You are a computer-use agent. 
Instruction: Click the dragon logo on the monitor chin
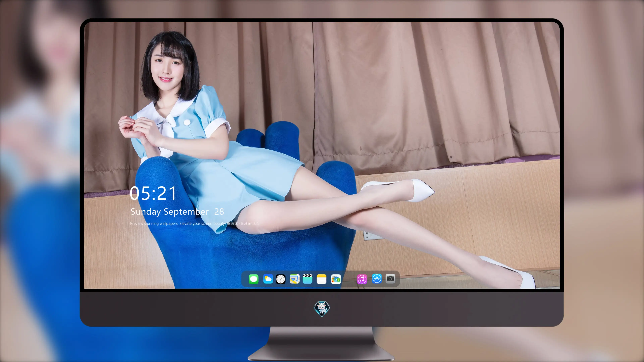pos(322,309)
